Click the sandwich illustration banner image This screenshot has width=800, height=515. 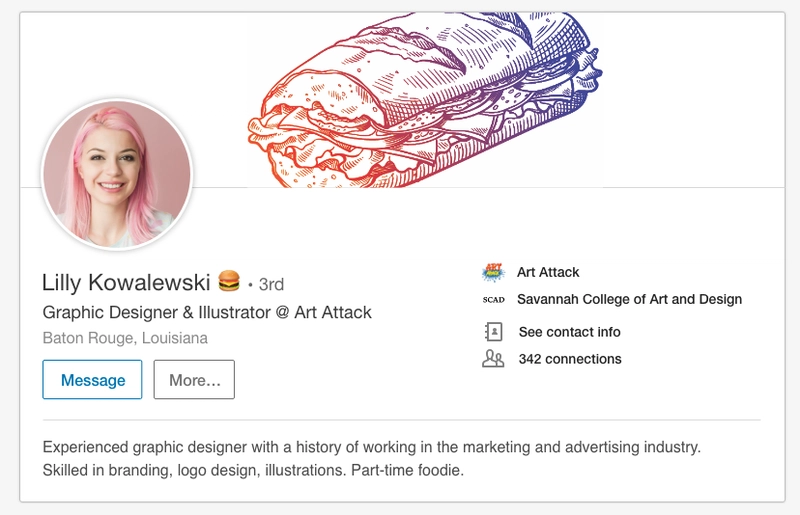coord(424,101)
